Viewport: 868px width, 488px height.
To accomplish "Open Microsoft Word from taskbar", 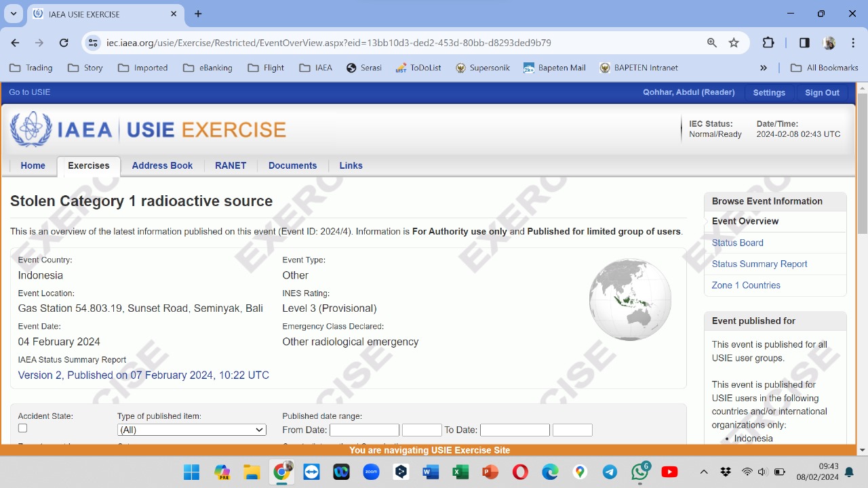I will click(x=431, y=472).
